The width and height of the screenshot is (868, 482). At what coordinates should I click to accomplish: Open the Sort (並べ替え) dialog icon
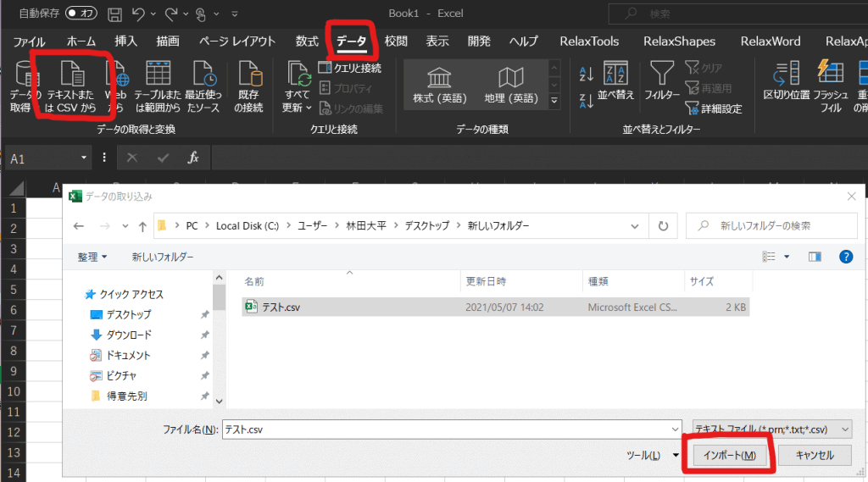coord(615,75)
